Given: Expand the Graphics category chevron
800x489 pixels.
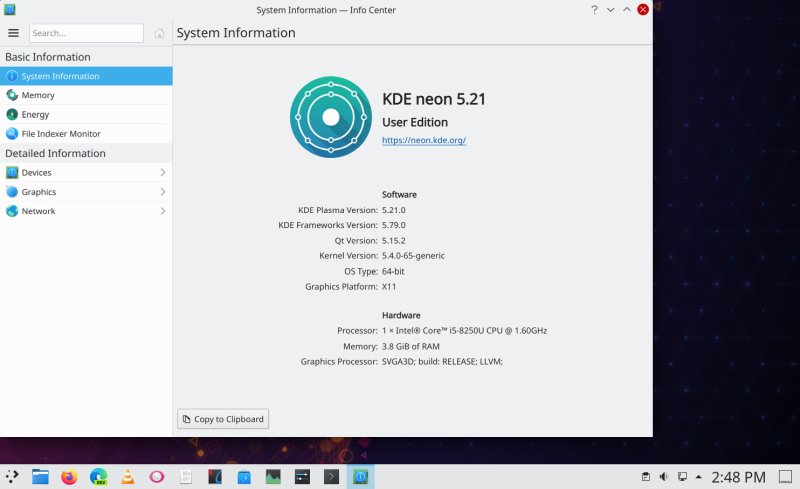Looking at the screenshot, I should click(163, 192).
